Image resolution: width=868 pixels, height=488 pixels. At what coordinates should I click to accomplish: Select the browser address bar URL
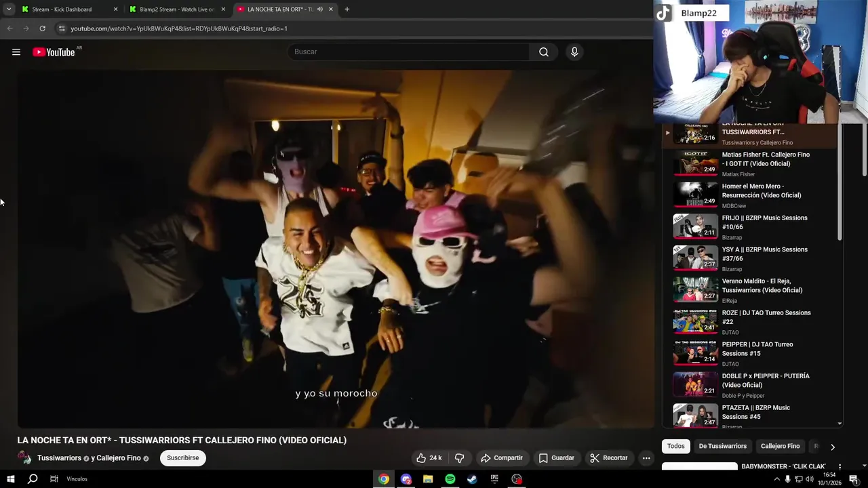pos(179,28)
